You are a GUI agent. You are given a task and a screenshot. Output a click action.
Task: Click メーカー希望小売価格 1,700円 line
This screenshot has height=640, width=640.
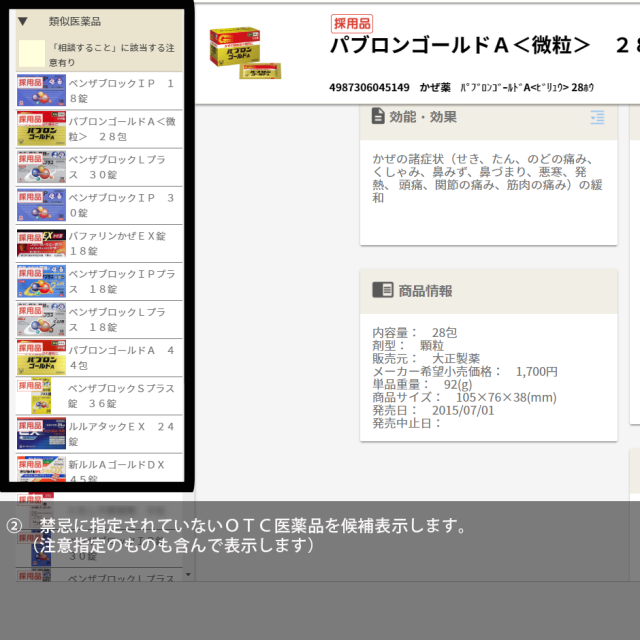[465, 371]
